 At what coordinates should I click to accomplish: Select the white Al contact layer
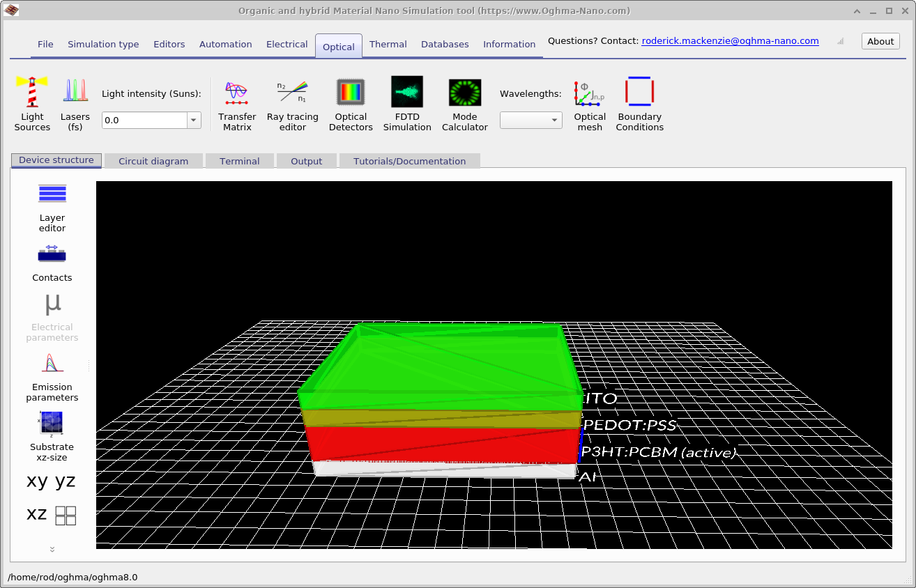[445, 470]
